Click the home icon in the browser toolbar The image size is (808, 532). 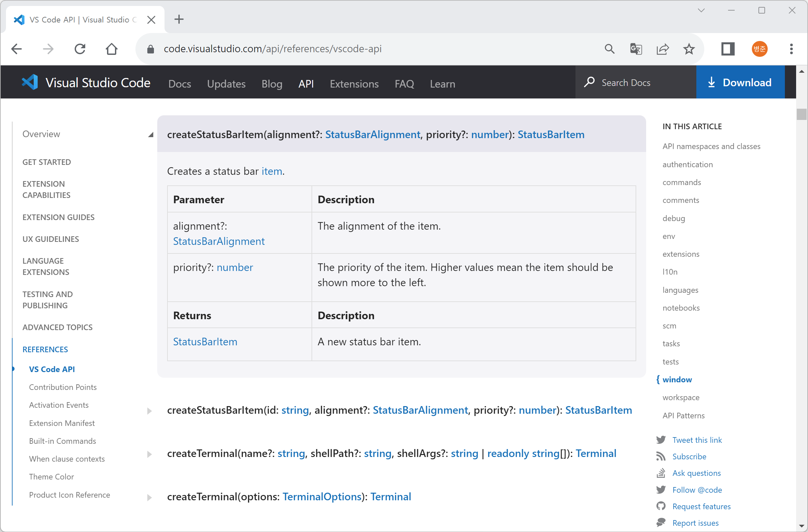111,49
